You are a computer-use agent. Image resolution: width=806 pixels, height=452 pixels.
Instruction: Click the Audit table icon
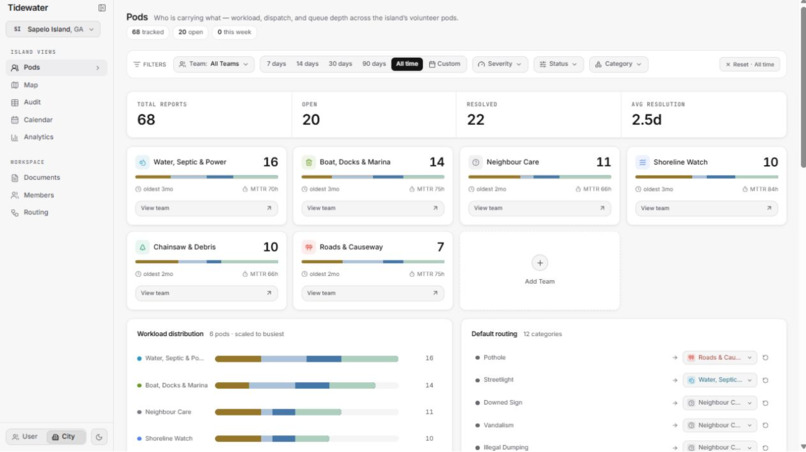coord(14,102)
